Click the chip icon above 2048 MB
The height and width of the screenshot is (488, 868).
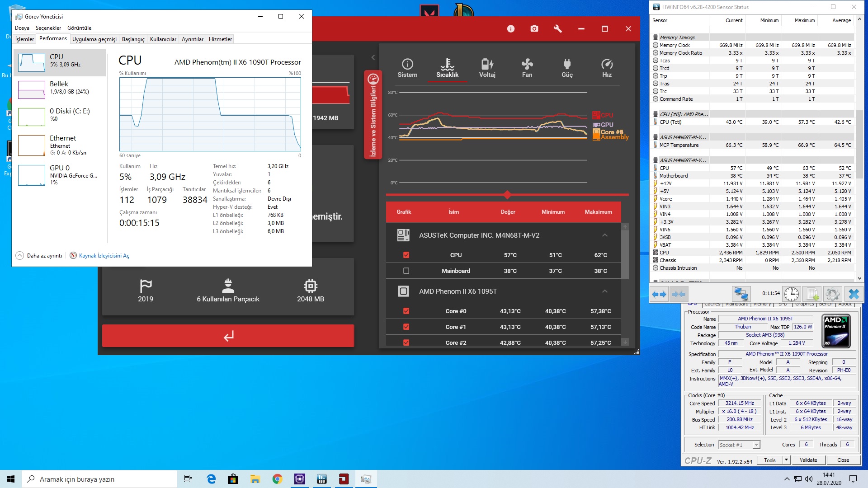click(311, 286)
